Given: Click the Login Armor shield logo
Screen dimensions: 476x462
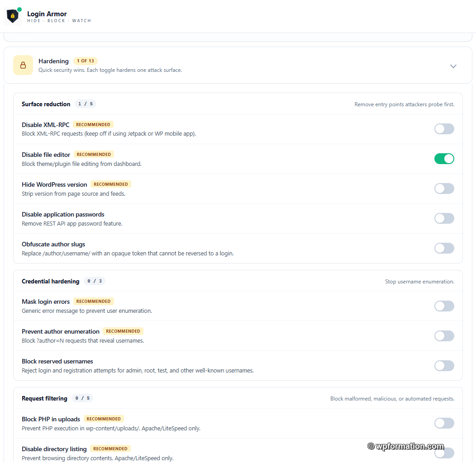Looking at the screenshot, I should pos(13,16).
